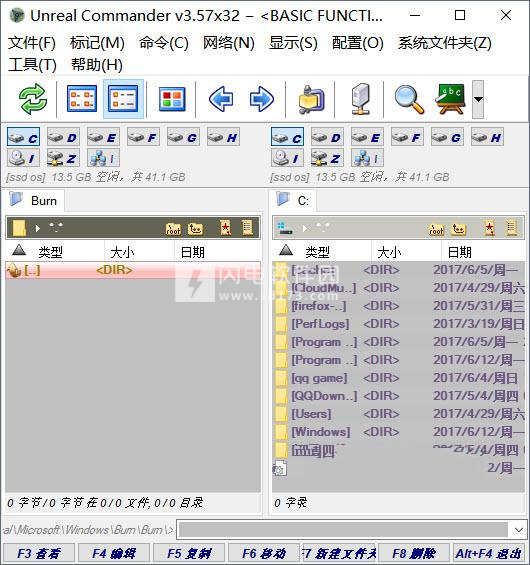Viewport: 530px width, 565px height.
Task: Click the root folder icon in left panel
Action: point(173,228)
